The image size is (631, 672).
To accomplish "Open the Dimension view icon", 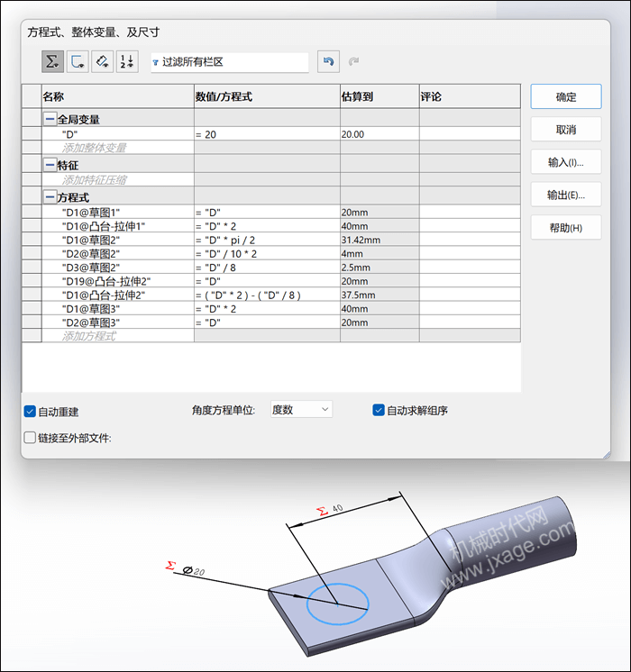I will coord(103,62).
